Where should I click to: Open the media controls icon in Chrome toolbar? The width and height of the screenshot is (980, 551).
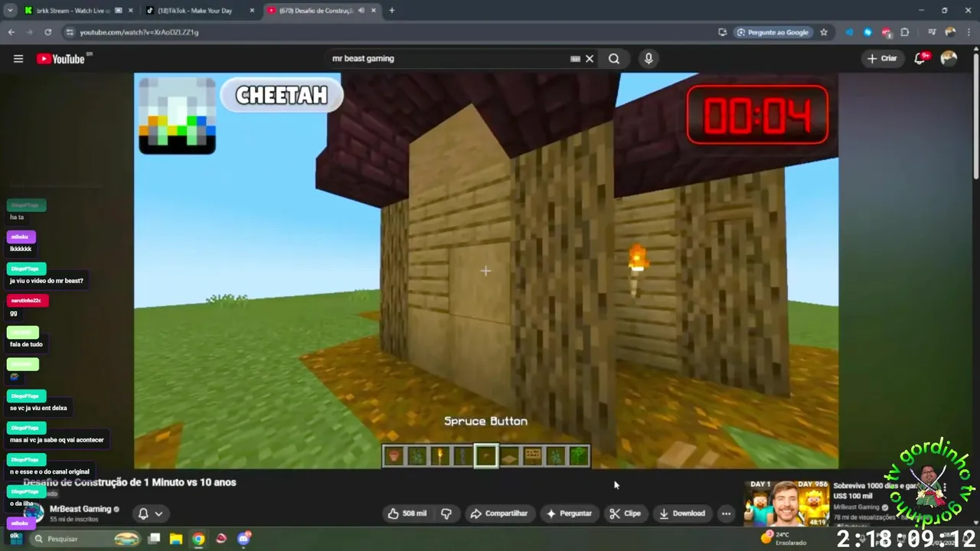(x=932, y=32)
